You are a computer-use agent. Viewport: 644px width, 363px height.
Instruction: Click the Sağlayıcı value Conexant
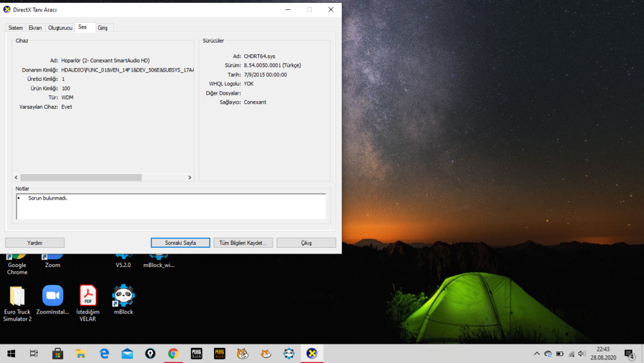pyautogui.click(x=255, y=102)
